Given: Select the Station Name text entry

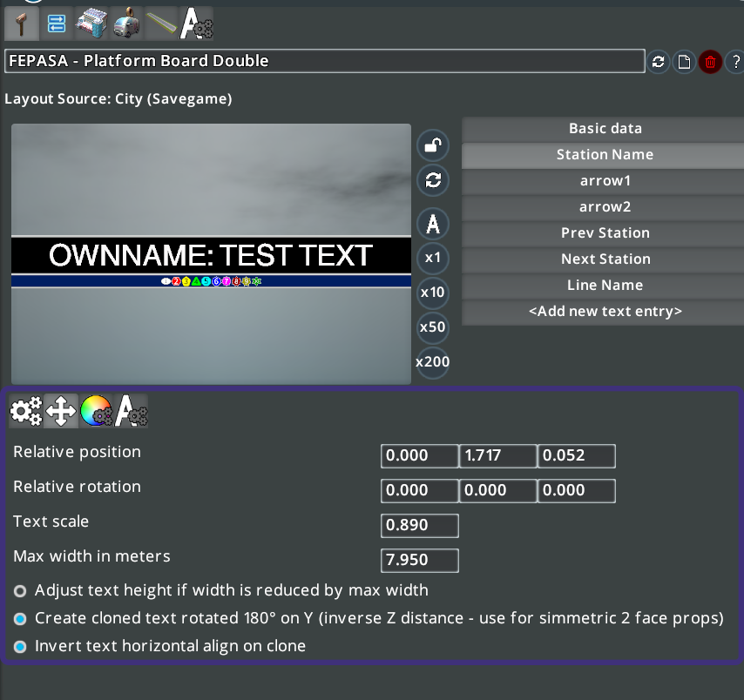Looking at the screenshot, I should 603,155.
